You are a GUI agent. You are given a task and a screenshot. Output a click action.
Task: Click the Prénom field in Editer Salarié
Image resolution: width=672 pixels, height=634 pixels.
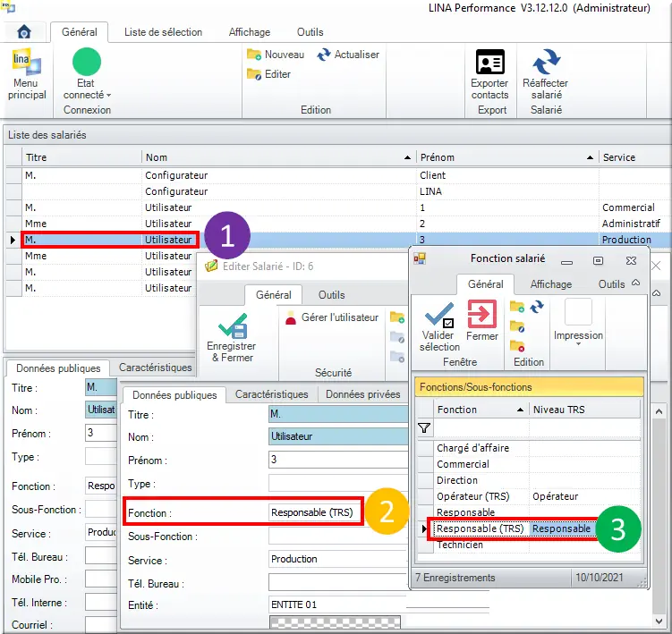click(x=338, y=460)
